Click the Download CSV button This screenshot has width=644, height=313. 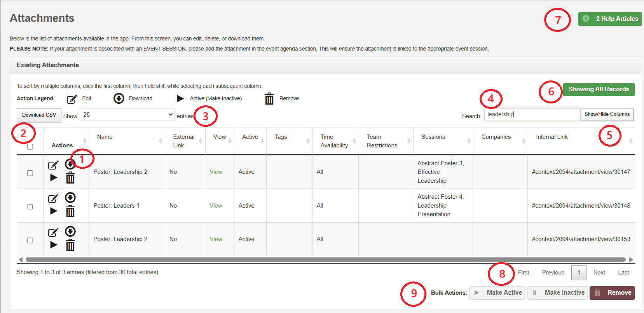(39, 115)
